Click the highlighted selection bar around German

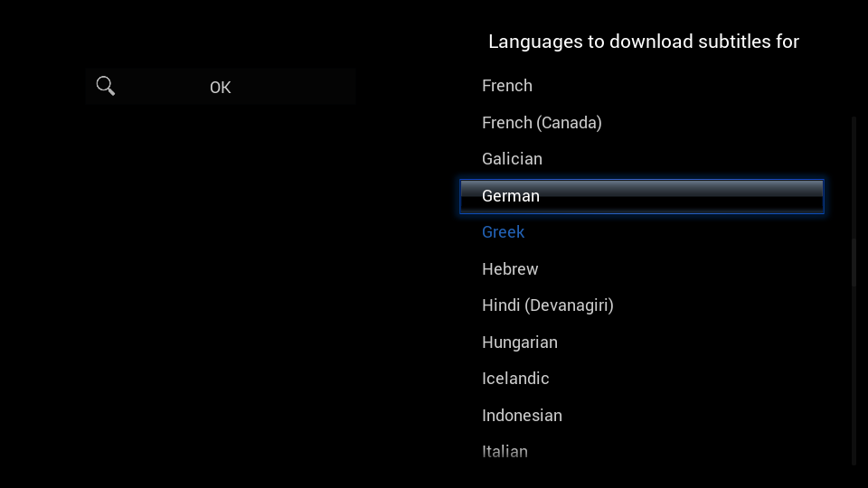642,196
